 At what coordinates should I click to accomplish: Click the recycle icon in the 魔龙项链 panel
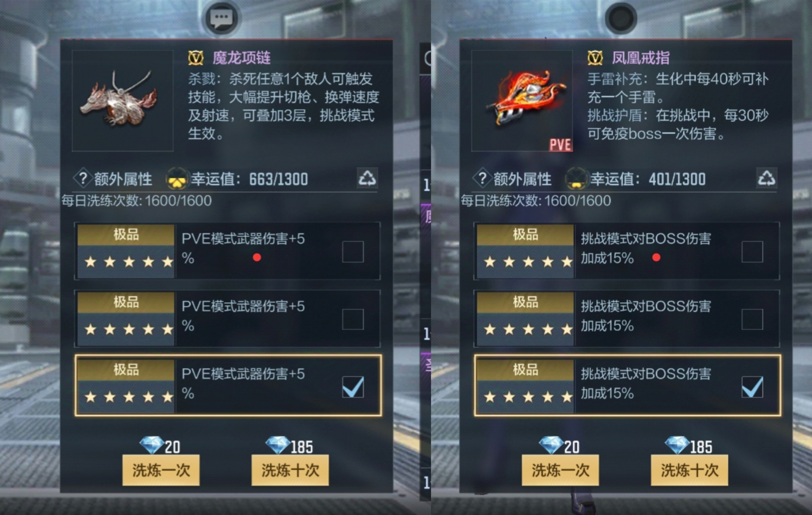367,178
